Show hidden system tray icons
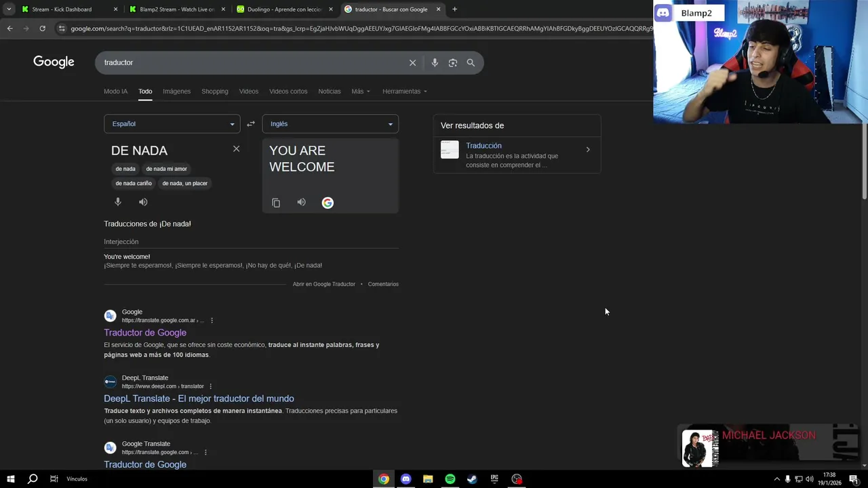The height and width of the screenshot is (488, 868). click(x=776, y=479)
